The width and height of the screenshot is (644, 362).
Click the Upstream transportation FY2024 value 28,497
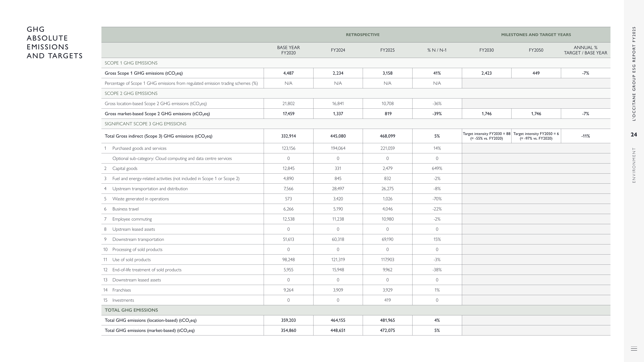(x=338, y=189)
